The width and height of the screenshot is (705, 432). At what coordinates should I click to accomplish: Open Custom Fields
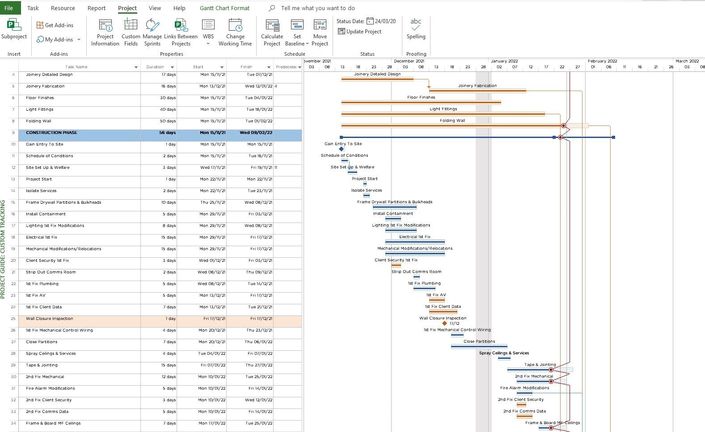pos(131,32)
